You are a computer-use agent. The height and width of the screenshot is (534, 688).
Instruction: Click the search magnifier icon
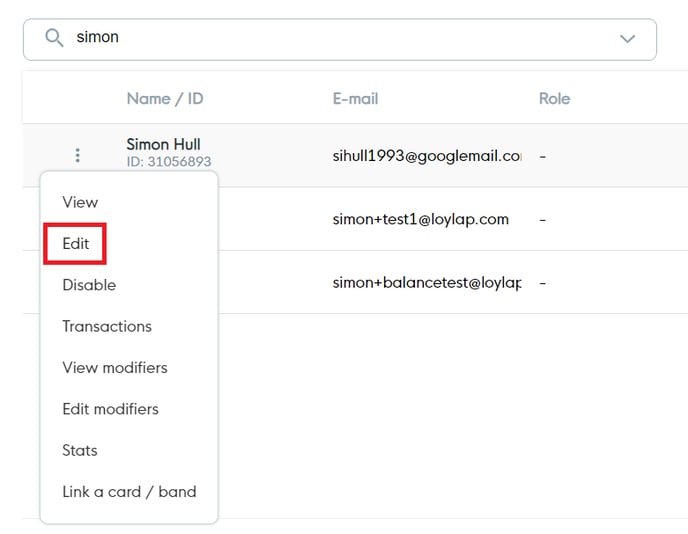[54, 38]
